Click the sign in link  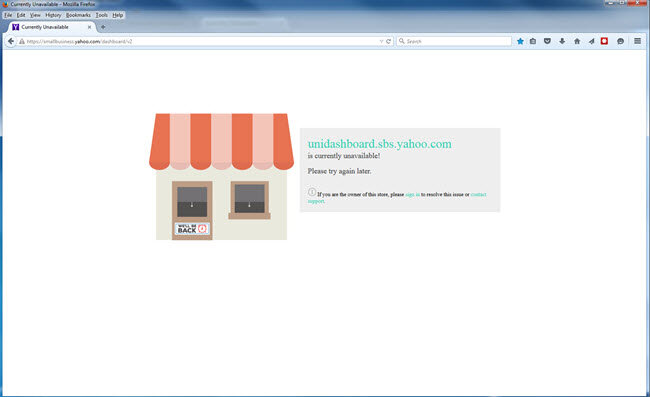coord(412,194)
